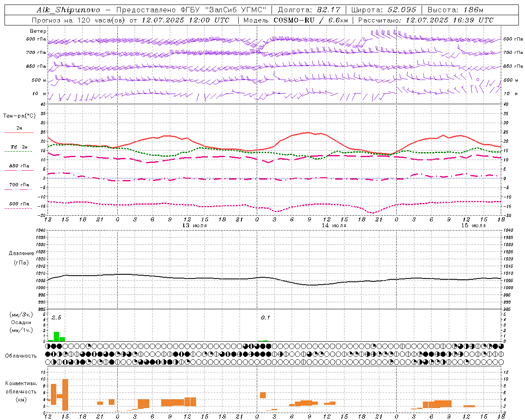Click the '(гПа)' pressure unit label
This screenshot has width=525, height=420.
(21, 262)
